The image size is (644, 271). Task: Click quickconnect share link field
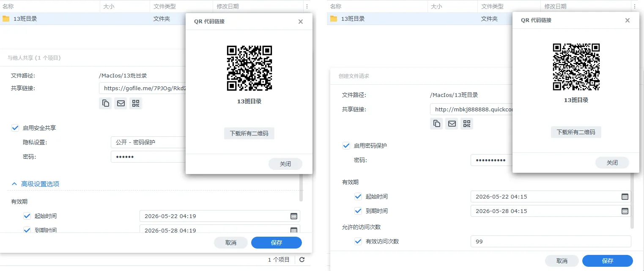pyautogui.click(x=471, y=109)
